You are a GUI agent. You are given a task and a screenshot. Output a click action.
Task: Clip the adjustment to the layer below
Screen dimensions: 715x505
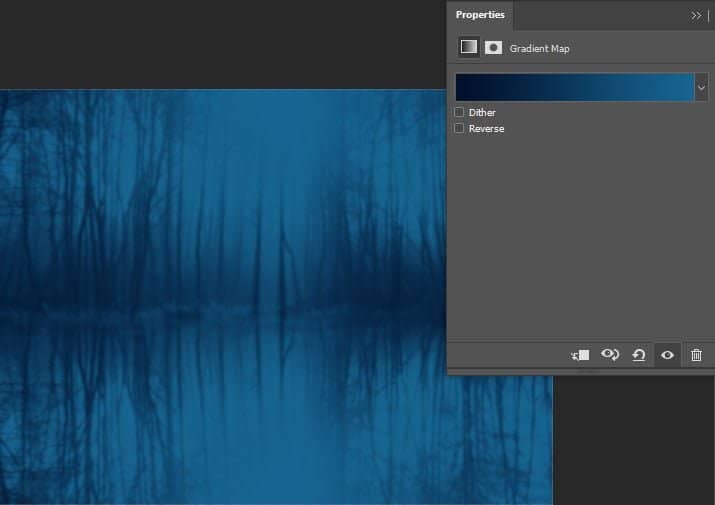(x=581, y=355)
